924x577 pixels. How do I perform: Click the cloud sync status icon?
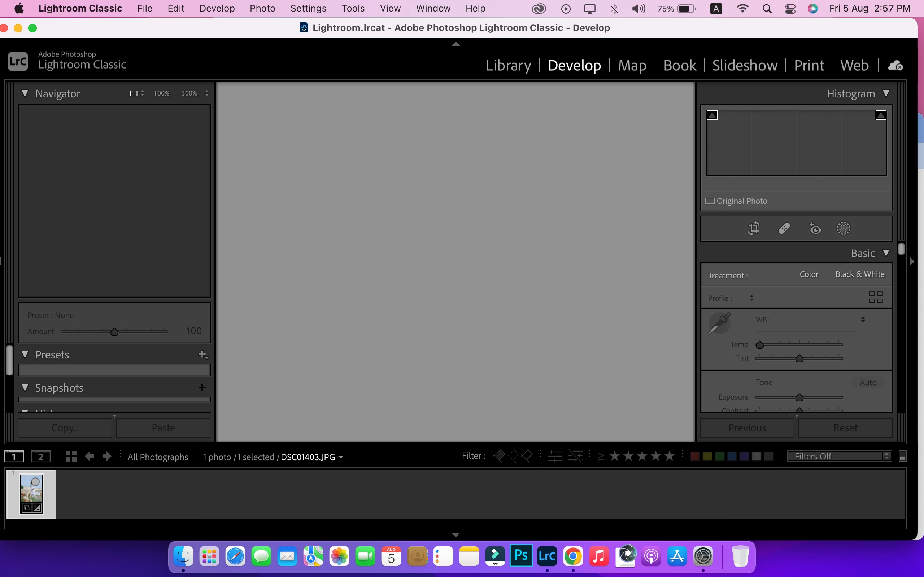[895, 66]
